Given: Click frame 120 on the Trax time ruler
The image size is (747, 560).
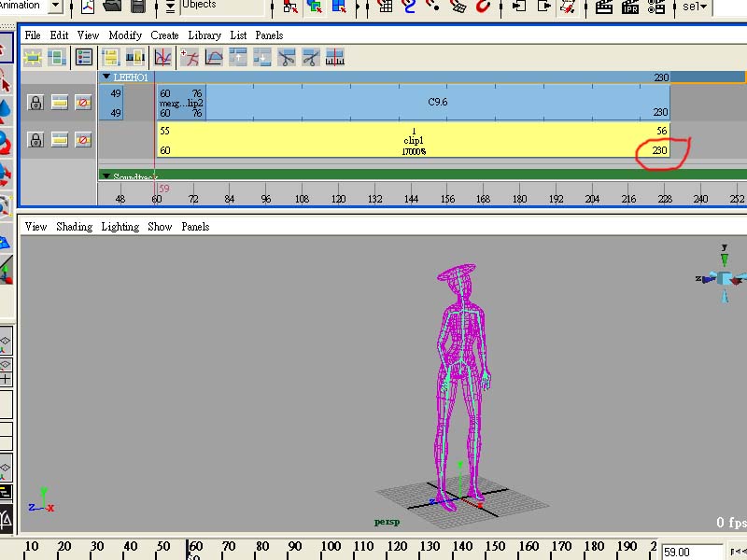Looking at the screenshot, I should tap(338, 199).
